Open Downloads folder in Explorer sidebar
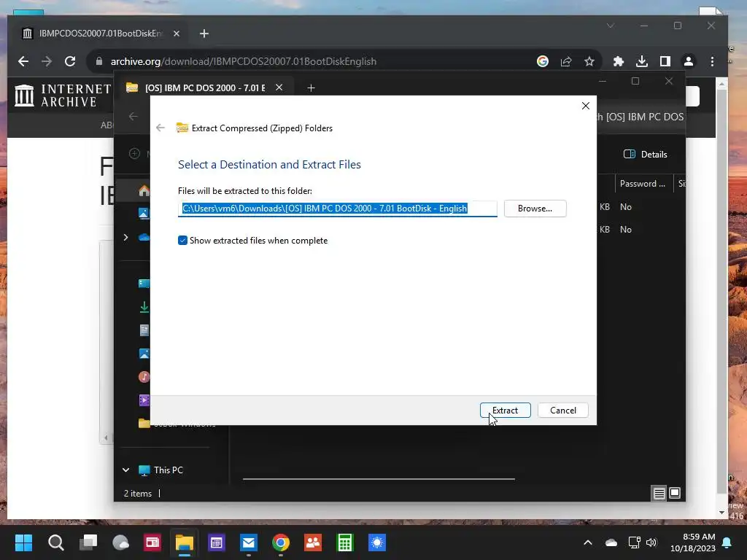The width and height of the screenshot is (747, 560). (144, 307)
